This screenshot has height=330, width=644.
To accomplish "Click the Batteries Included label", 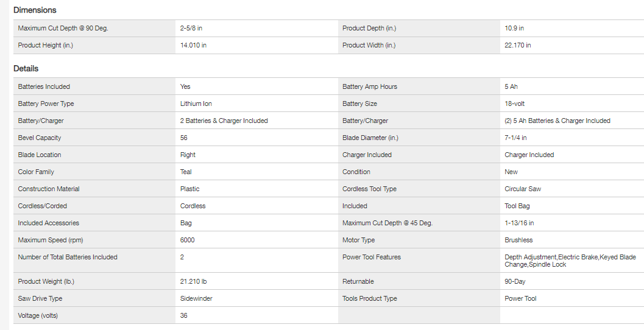I will tap(44, 86).
